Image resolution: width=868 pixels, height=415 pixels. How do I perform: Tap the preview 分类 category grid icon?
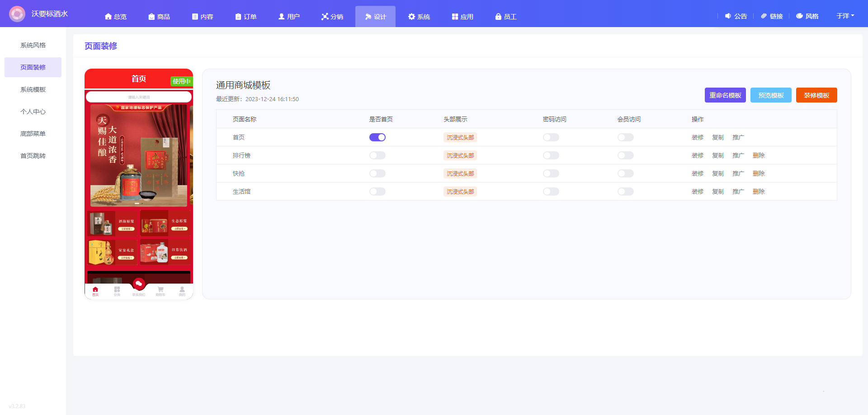(117, 289)
